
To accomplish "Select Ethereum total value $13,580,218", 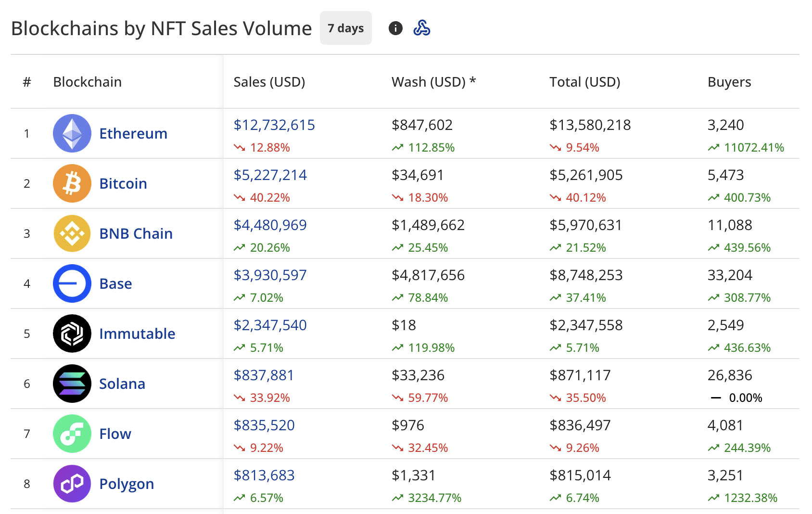I will [590, 125].
